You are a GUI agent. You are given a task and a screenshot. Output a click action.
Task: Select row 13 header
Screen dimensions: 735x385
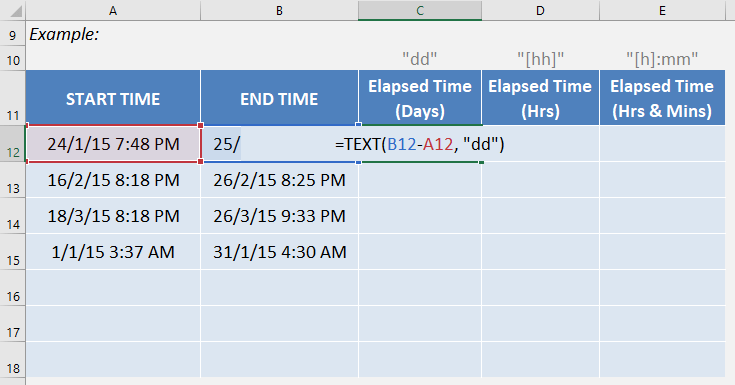point(13,180)
